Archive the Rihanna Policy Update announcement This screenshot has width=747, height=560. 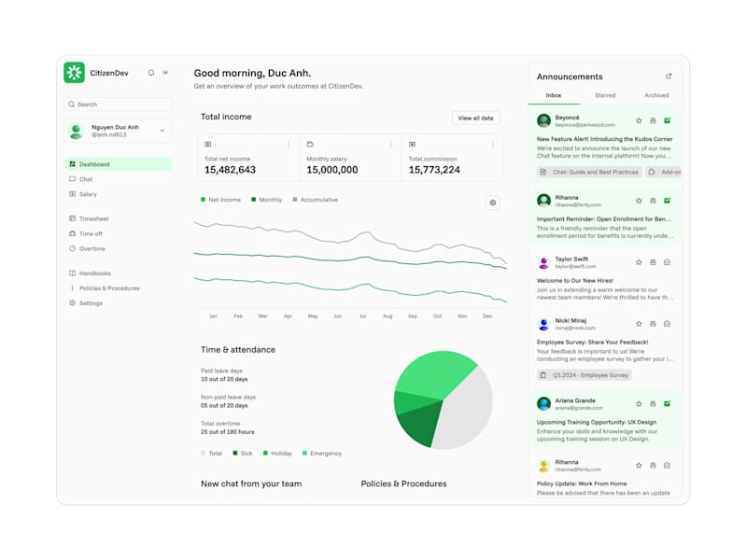coord(653,465)
